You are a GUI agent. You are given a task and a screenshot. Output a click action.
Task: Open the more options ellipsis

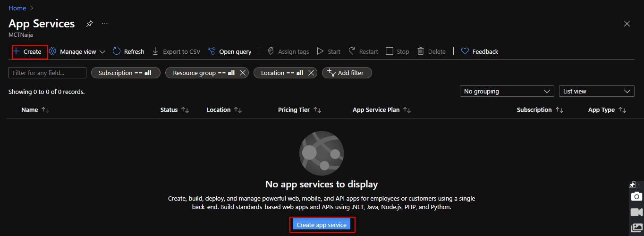(105, 23)
